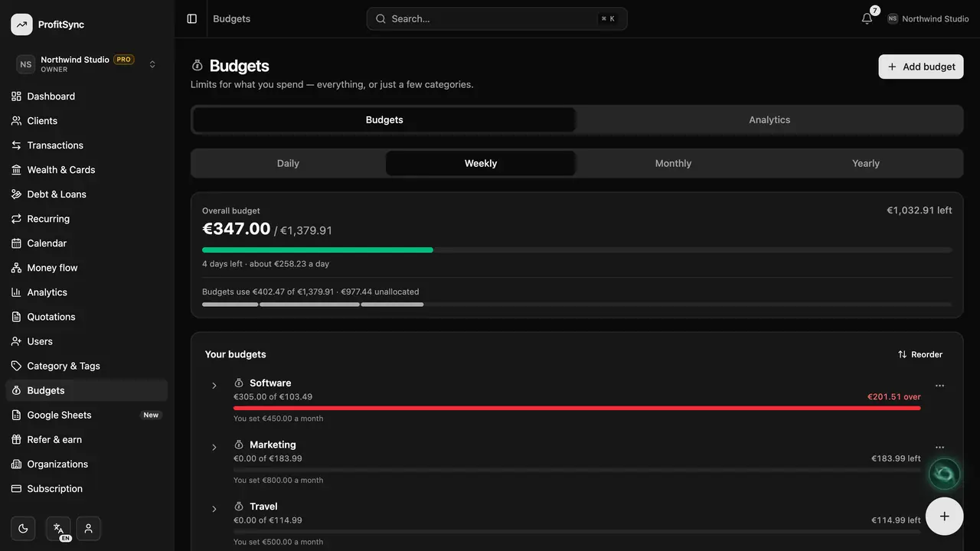This screenshot has height=551, width=980.
Task: Open the ProfitSync logo home
Action: point(47,24)
